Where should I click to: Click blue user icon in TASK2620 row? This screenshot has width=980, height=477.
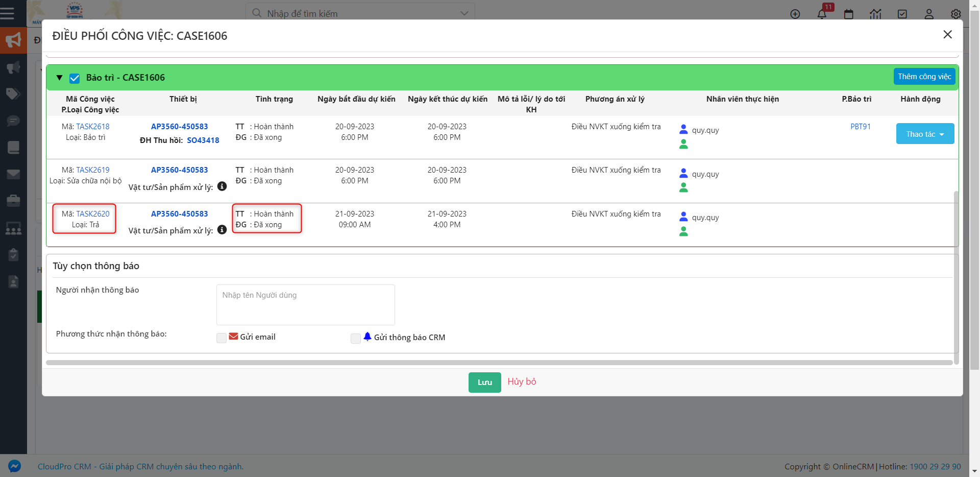click(x=683, y=217)
